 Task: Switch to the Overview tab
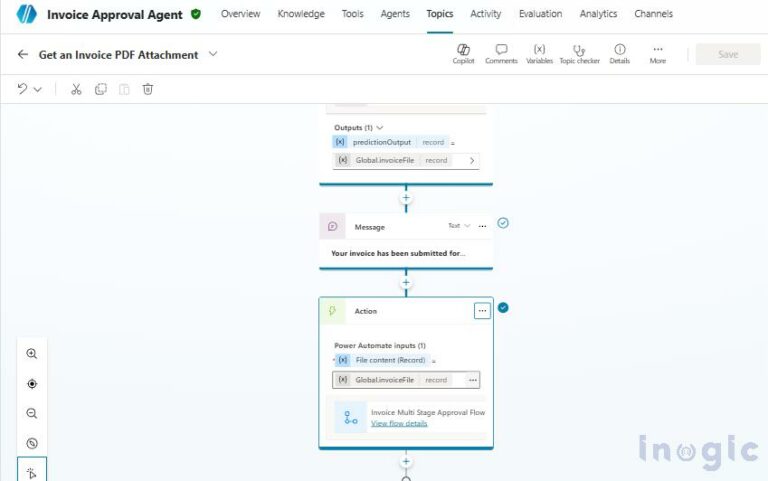[x=240, y=14]
